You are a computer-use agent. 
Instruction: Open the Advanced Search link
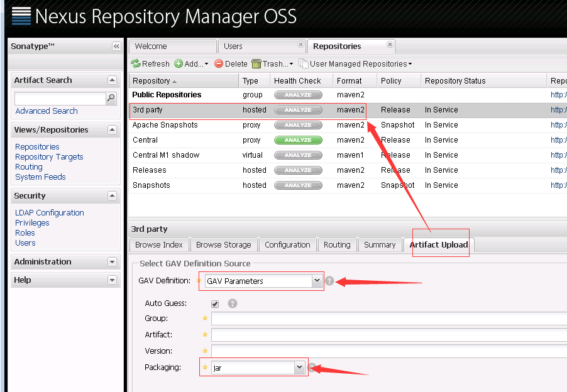47,111
